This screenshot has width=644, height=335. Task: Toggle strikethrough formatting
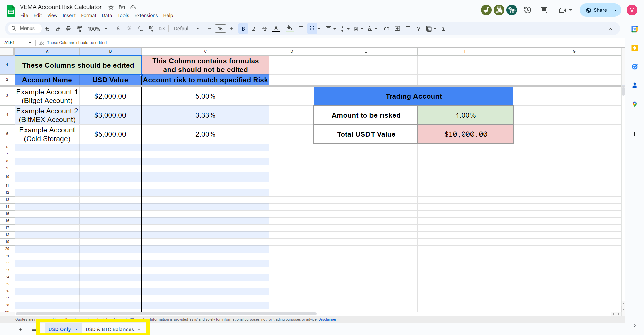click(265, 29)
